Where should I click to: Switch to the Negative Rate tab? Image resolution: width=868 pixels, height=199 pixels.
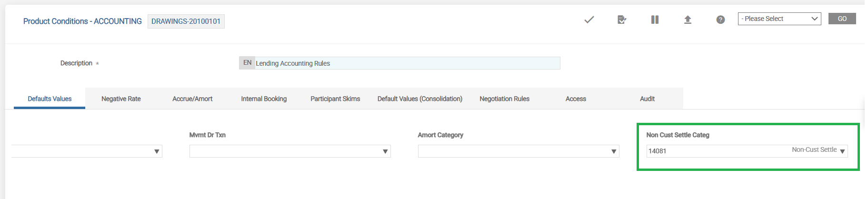coord(121,99)
